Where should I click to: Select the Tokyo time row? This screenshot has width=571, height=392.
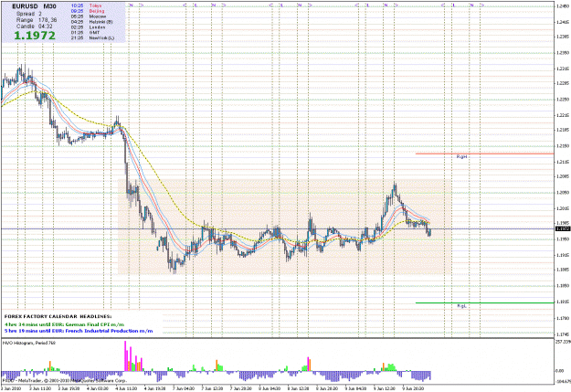(x=86, y=5)
